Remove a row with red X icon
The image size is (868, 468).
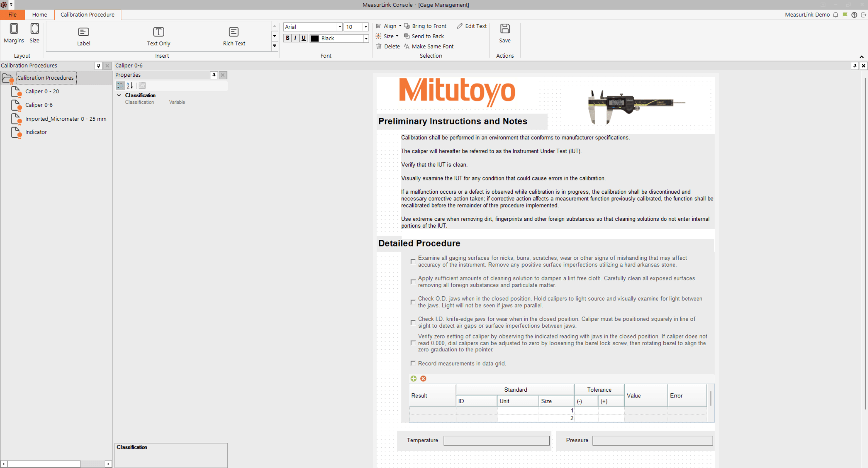pyautogui.click(x=423, y=378)
